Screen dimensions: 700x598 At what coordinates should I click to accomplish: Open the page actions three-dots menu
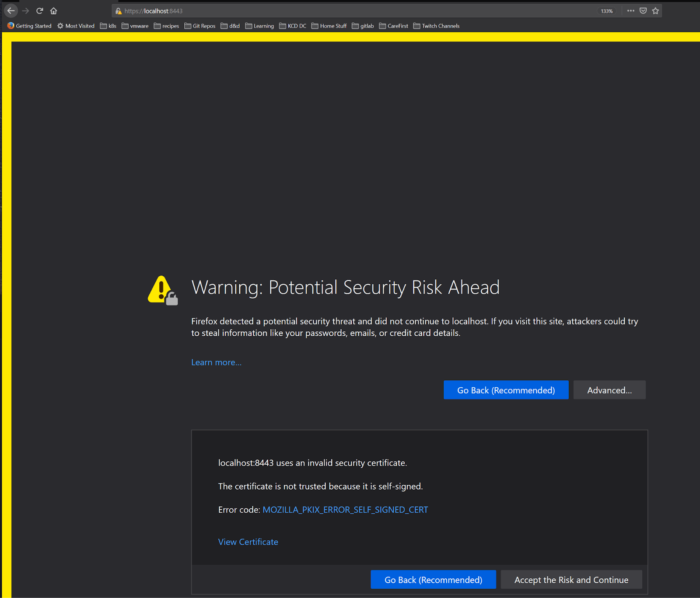630,11
